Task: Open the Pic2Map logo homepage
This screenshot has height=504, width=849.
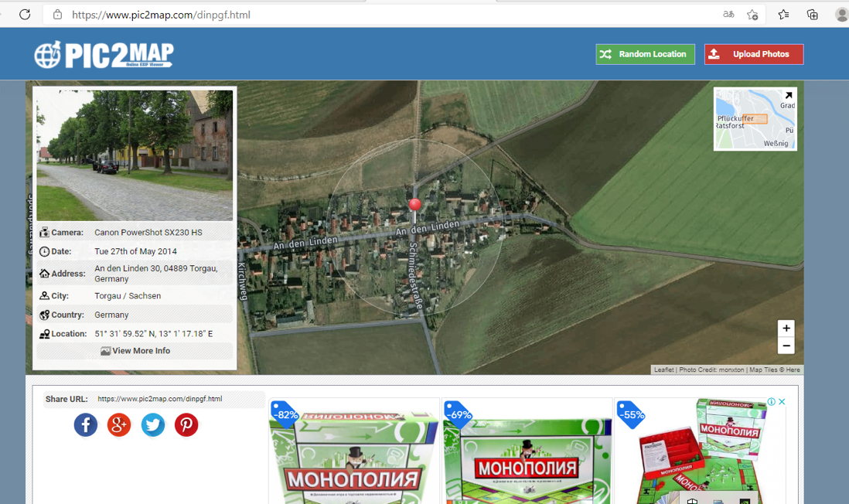Action: click(x=104, y=55)
